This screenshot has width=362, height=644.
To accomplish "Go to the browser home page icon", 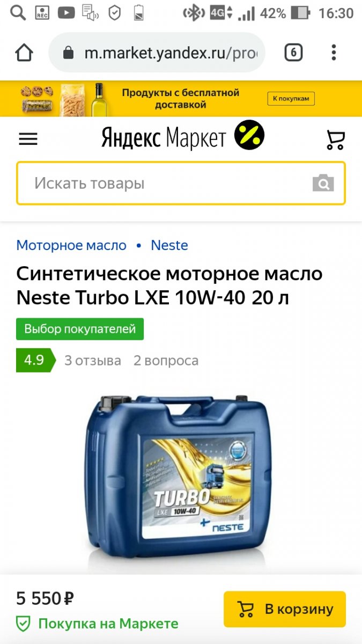I will [24, 53].
